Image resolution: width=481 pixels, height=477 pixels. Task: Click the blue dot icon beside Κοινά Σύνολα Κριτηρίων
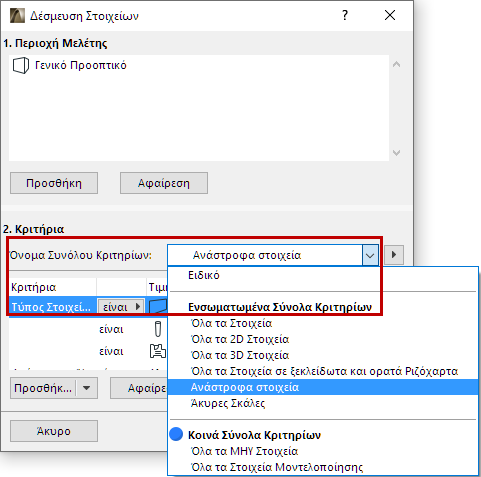pyautogui.click(x=176, y=434)
